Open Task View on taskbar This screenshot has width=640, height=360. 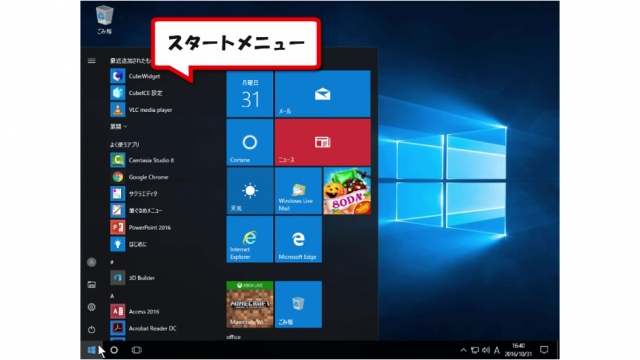(x=136, y=350)
